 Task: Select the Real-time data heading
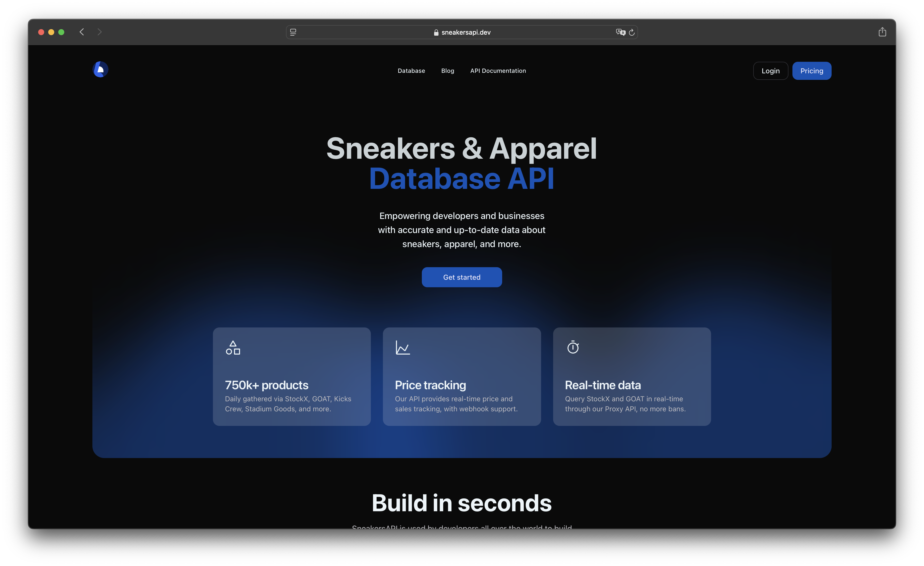tap(603, 385)
